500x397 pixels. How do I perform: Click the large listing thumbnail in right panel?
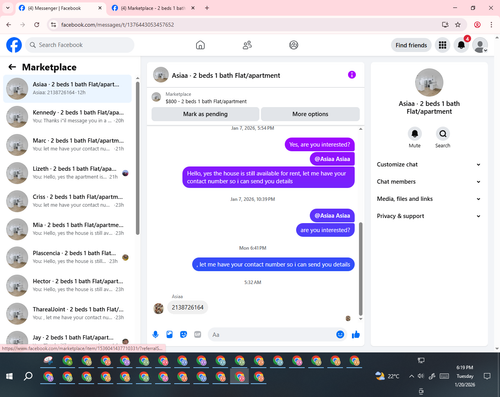pyautogui.click(x=429, y=82)
